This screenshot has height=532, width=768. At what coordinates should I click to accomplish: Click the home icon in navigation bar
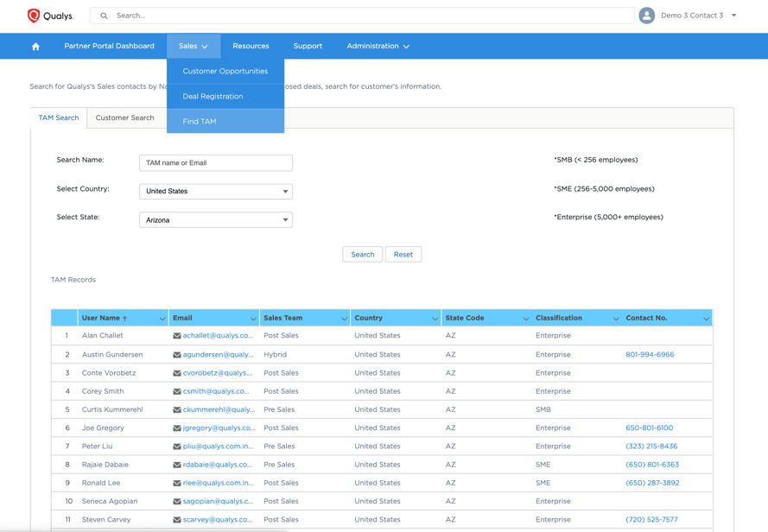[x=35, y=47]
